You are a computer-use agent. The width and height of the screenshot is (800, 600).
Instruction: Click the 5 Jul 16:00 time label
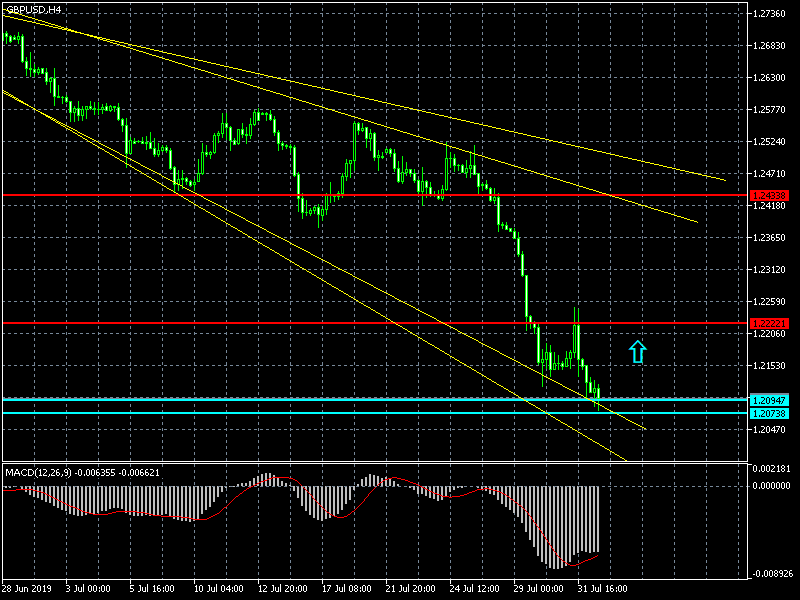(x=152, y=589)
